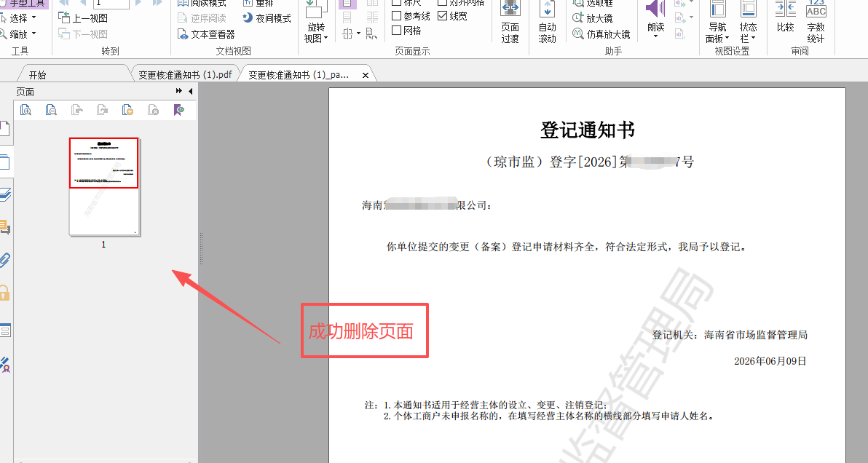Screen dimensions: 868x463
Task: Open the Security lock panel
Action: [4, 292]
